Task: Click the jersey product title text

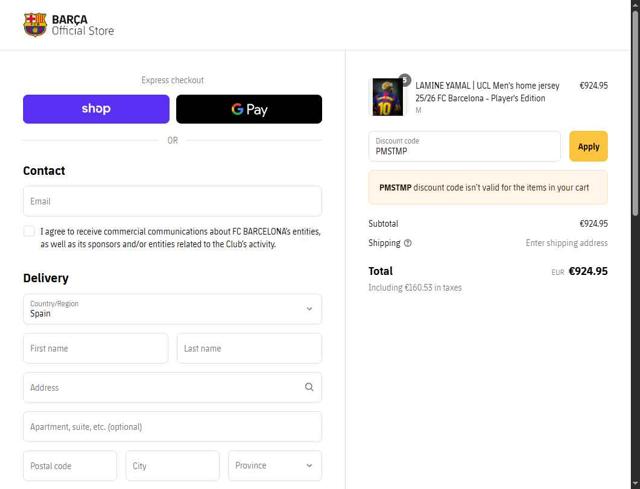Action: click(487, 92)
